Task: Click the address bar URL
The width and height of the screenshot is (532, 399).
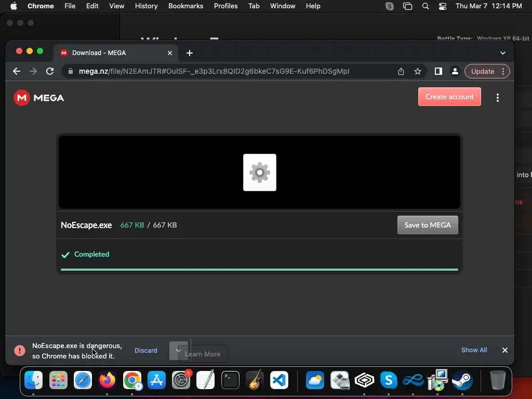Action: (214, 71)
